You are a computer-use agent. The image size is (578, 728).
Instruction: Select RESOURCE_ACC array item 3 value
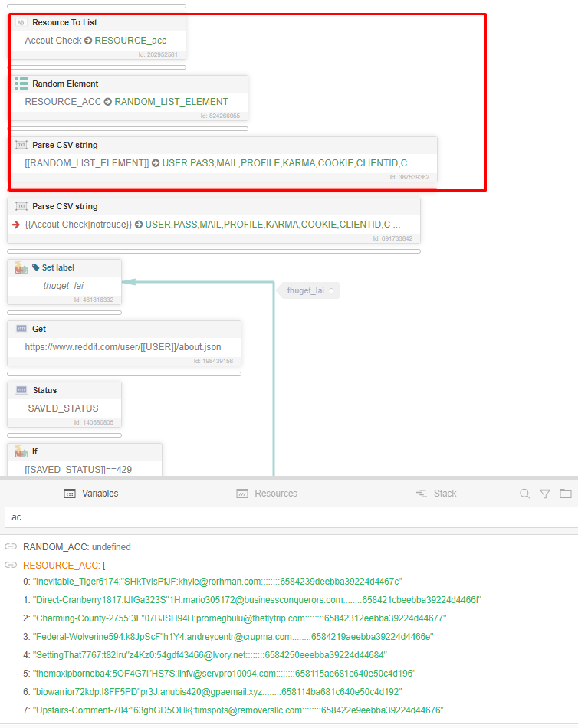[233, 637]
